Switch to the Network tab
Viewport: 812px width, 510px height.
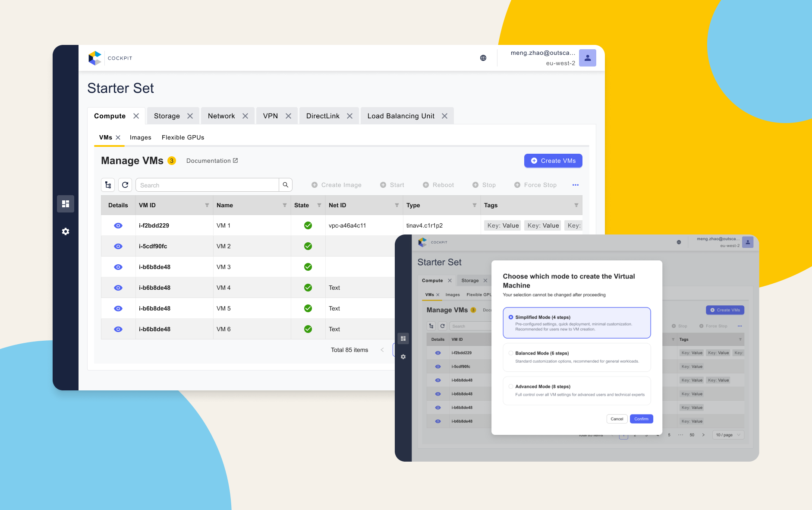[221, 116]
